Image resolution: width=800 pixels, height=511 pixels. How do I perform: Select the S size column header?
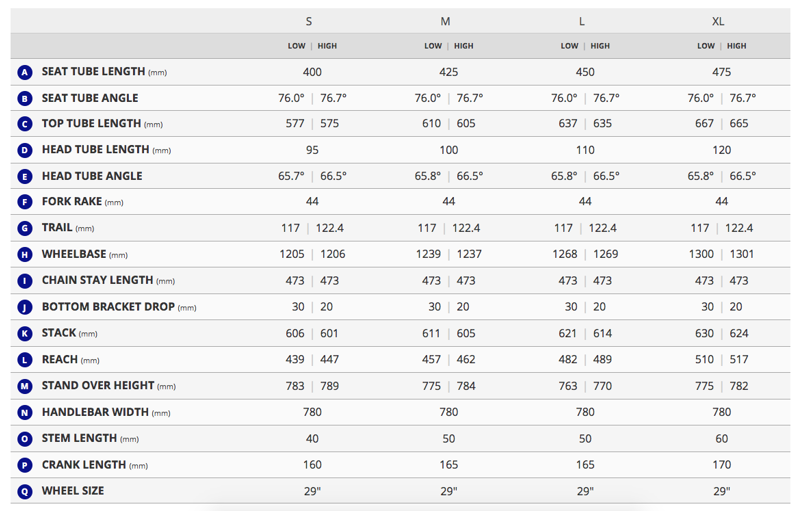pyautogui.click(x=309, y=21)
